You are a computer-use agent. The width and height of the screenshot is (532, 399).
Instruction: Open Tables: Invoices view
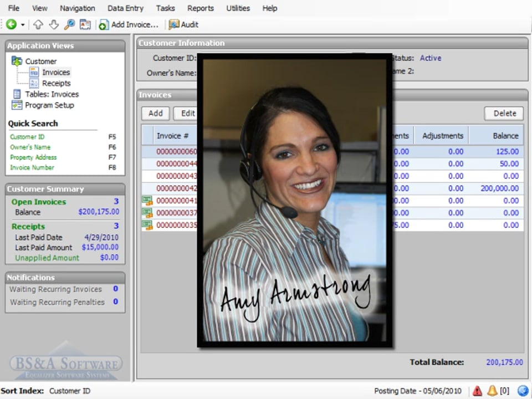click(x=52, y=94)
